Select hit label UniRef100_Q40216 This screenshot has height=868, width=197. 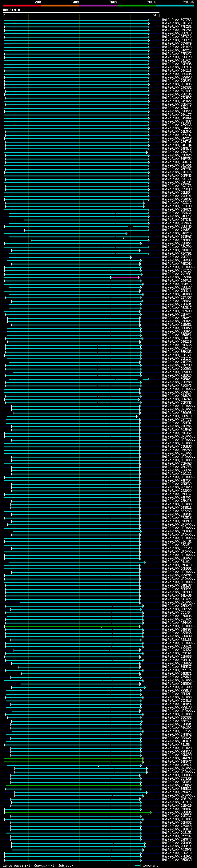(177, 233)
